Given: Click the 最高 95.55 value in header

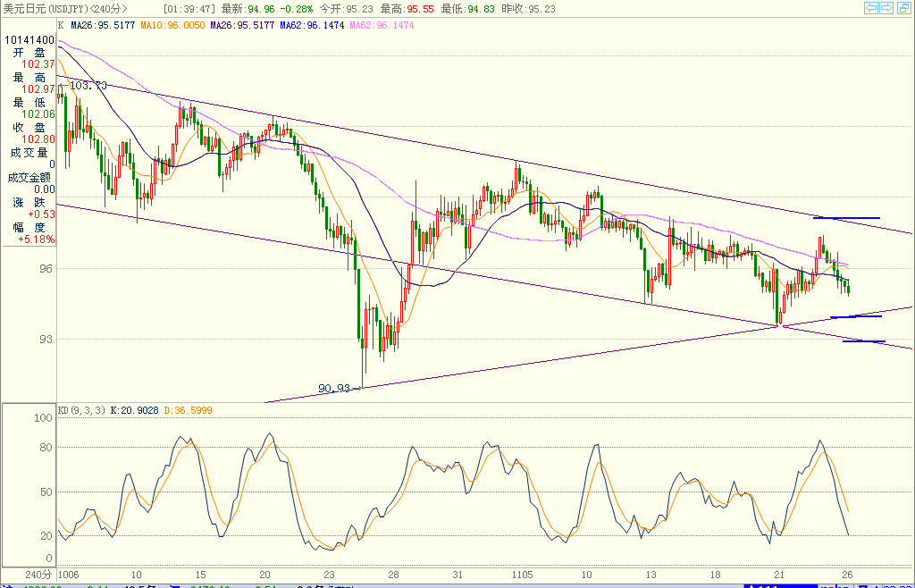Looking at the screenshot, I should tap(407, 9).
